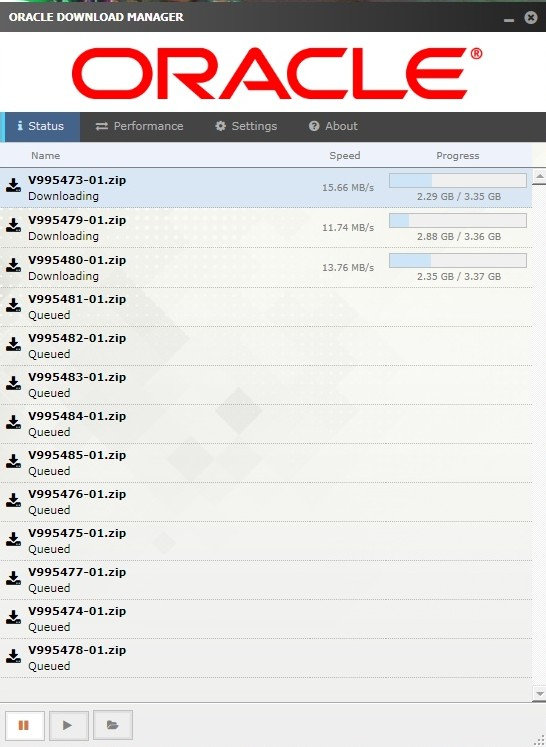Click the 2.29 GB / 3.35 GB text

click(459, 196)
